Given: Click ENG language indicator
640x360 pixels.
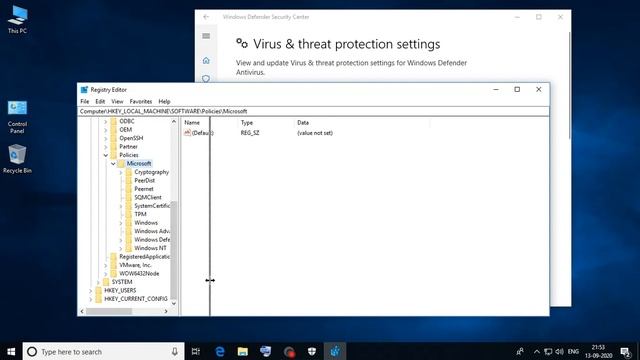Looking at the screenshot, I should (x=573, y=351).
